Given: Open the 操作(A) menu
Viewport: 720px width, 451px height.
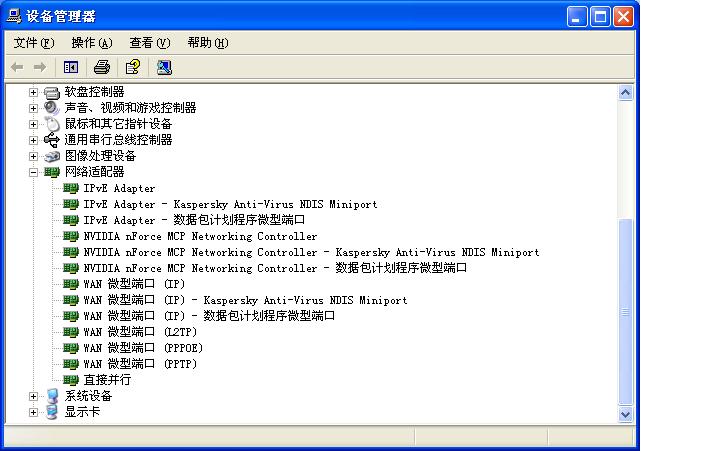Looking at the screenshot, I should (92, 43).
